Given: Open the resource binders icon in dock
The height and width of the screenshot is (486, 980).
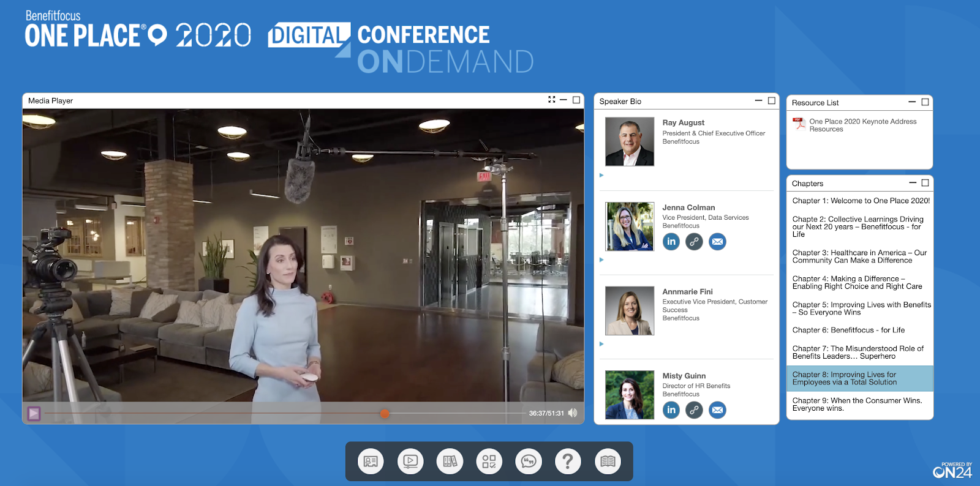Looking at the screenshot, I should [x=450, y=462].
